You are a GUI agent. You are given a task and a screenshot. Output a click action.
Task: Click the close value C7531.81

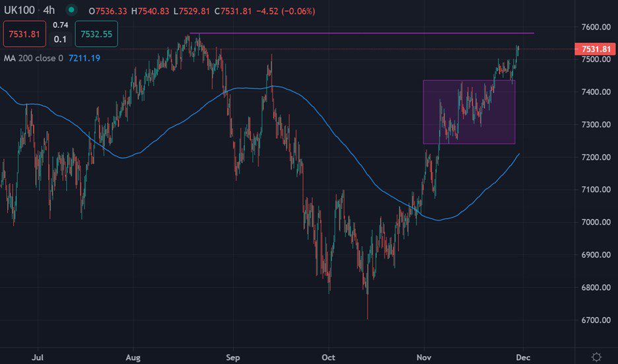click(233, 11)
